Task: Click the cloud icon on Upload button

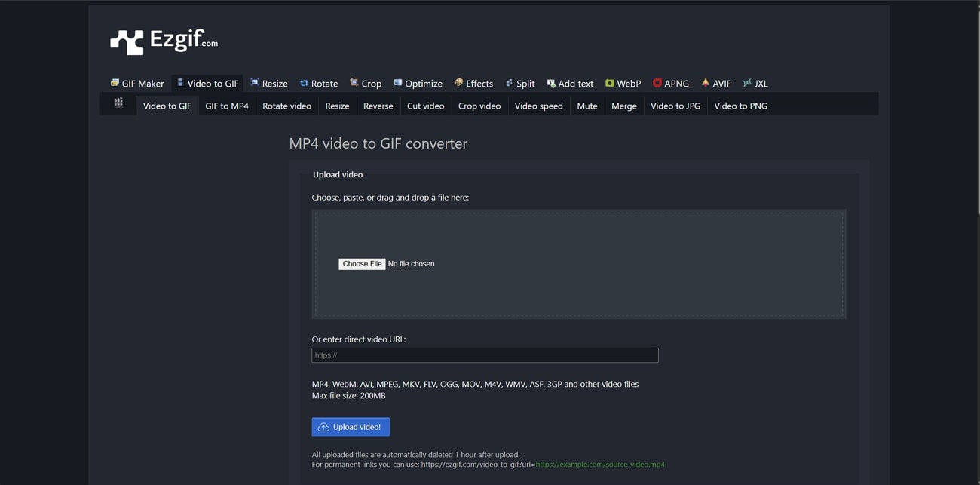Action: click(323, 427)
